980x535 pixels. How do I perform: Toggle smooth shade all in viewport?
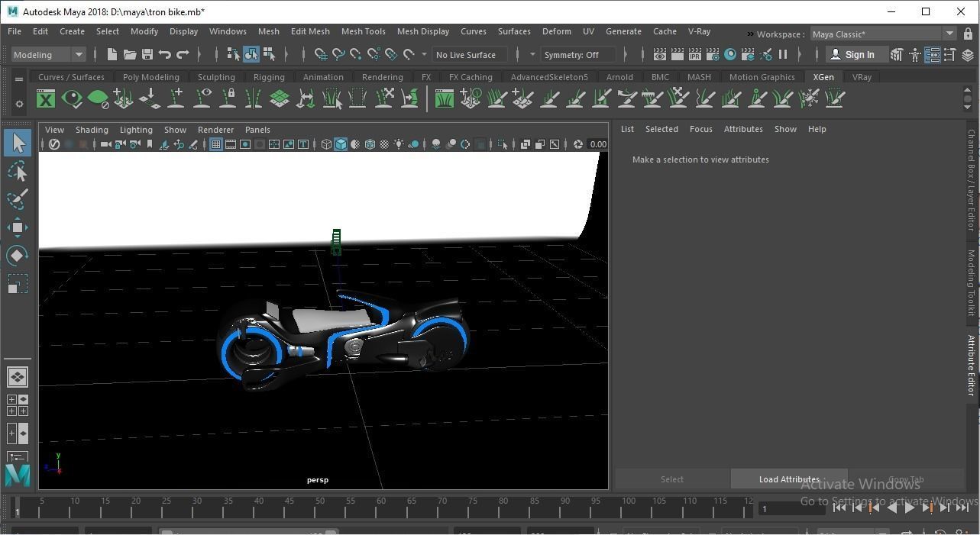(341, 144)
